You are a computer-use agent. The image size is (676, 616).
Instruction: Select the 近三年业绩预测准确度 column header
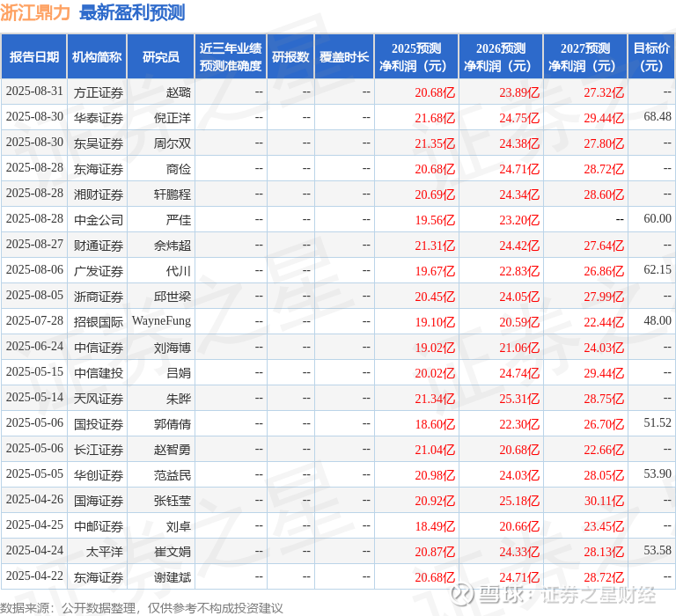[x=231, y=57]
